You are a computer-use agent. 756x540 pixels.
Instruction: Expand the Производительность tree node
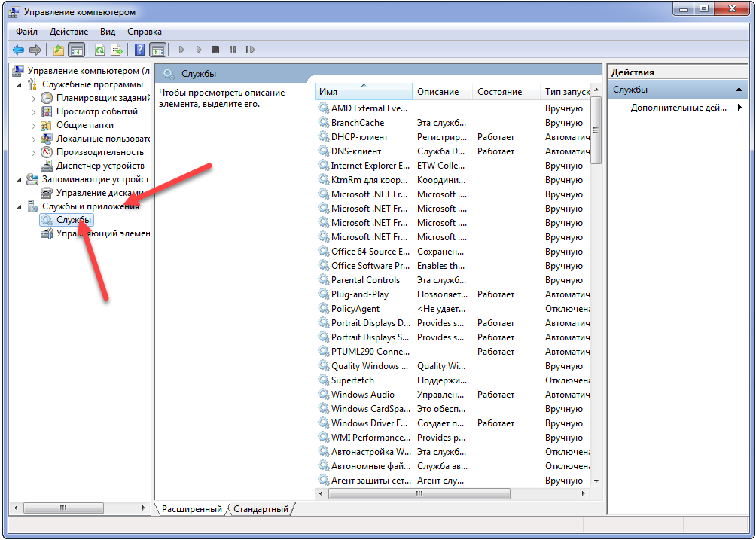[33, 152]
